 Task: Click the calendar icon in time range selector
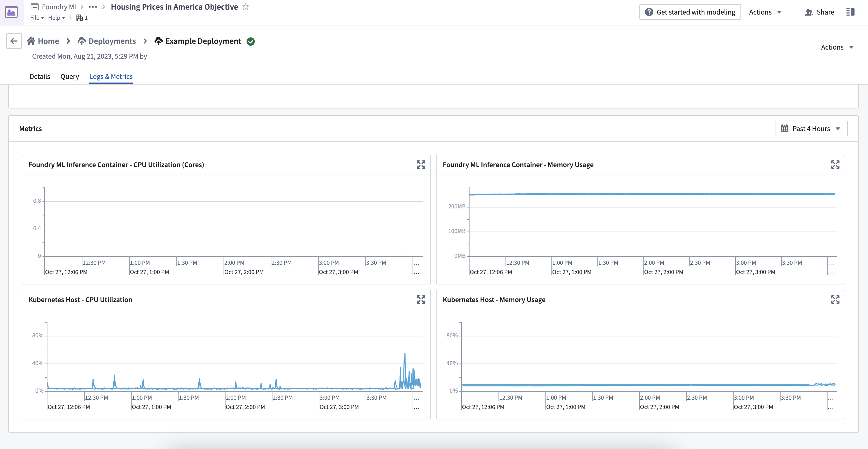(785, 128)
